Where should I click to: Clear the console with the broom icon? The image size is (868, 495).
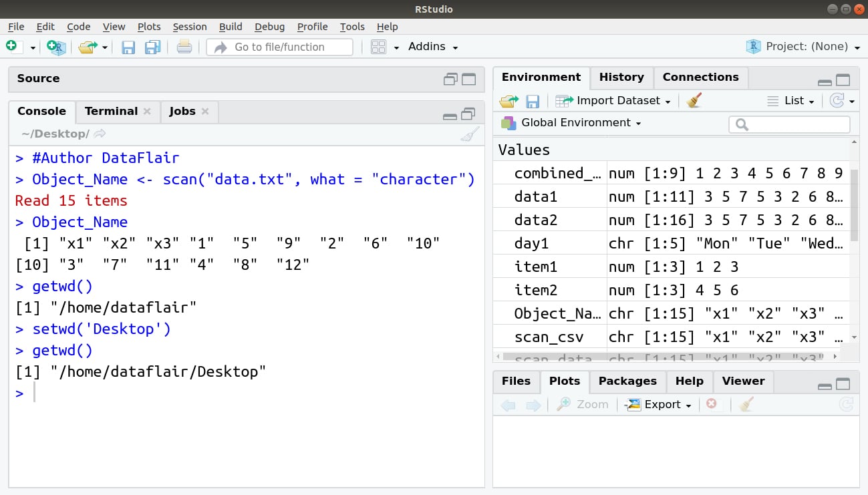click(470, 134)
